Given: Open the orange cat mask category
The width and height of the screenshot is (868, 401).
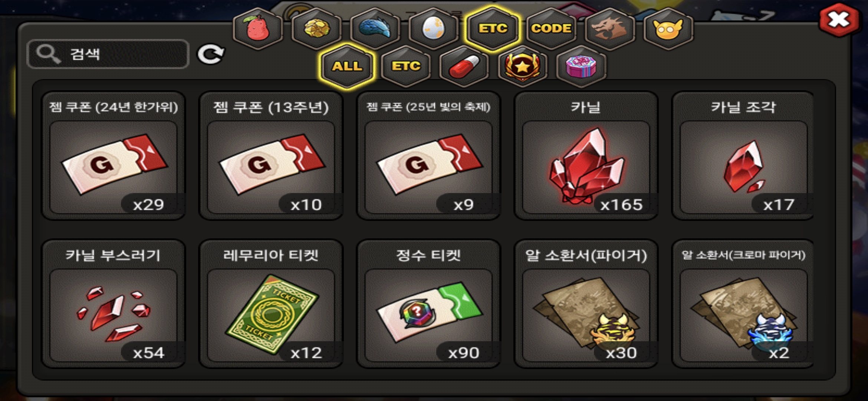Looking at the screenshot, I should click(x=668, y=29).
